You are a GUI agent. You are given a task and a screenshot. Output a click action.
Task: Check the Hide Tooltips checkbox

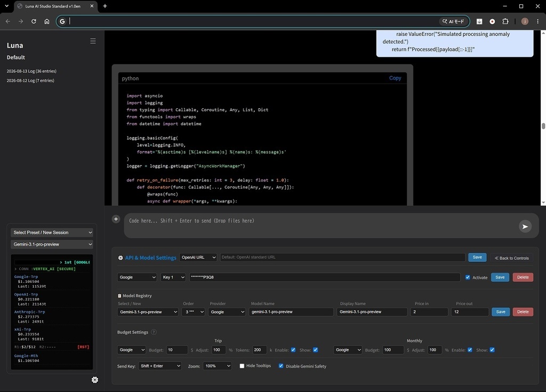[x=242, y=366]
